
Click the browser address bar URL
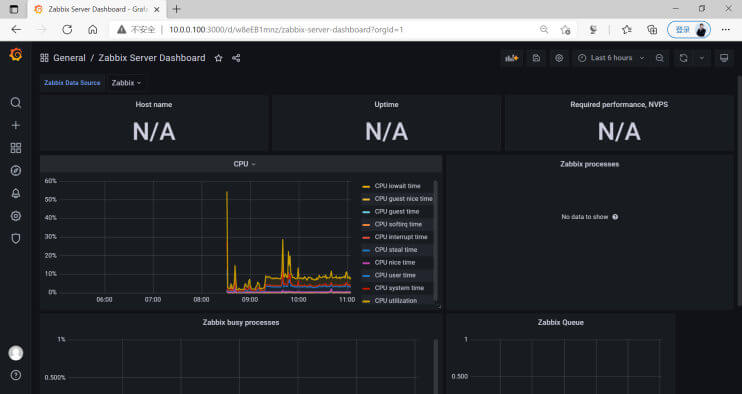click(286, 29)
